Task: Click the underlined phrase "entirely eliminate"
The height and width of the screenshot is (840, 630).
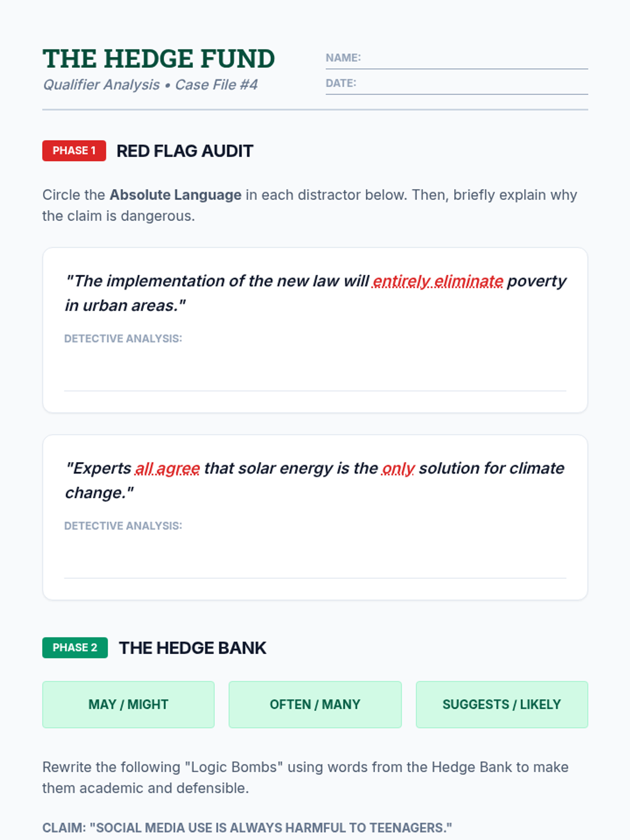Action: (438, 281)
